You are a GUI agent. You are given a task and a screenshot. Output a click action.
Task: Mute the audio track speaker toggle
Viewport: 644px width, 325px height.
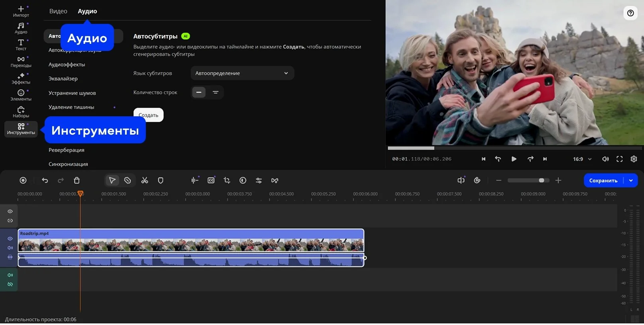click(x=10, y=275)
